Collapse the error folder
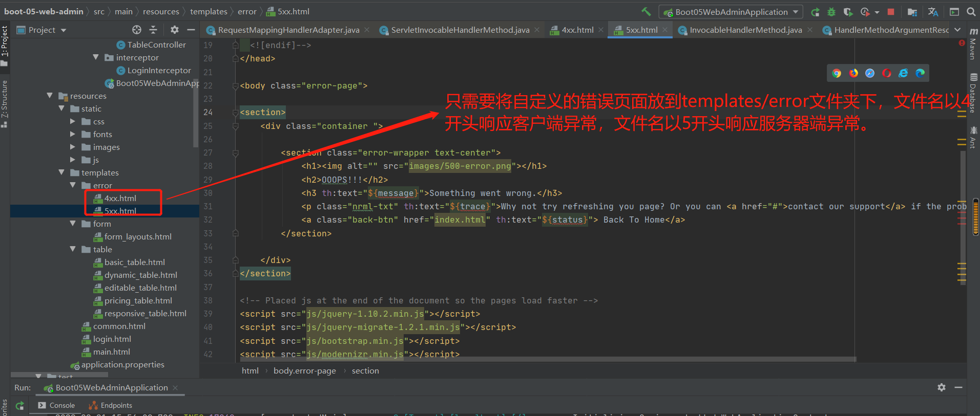This screenshot has width=980, height=416. (x=73, y=185)
